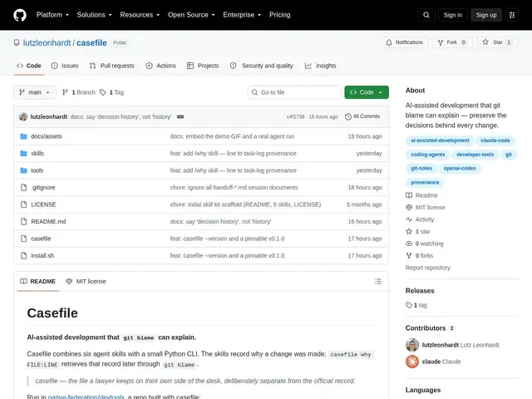Open the casefile script file
Image resolution: width=532 pixels, height=399 pixels.
41,239
